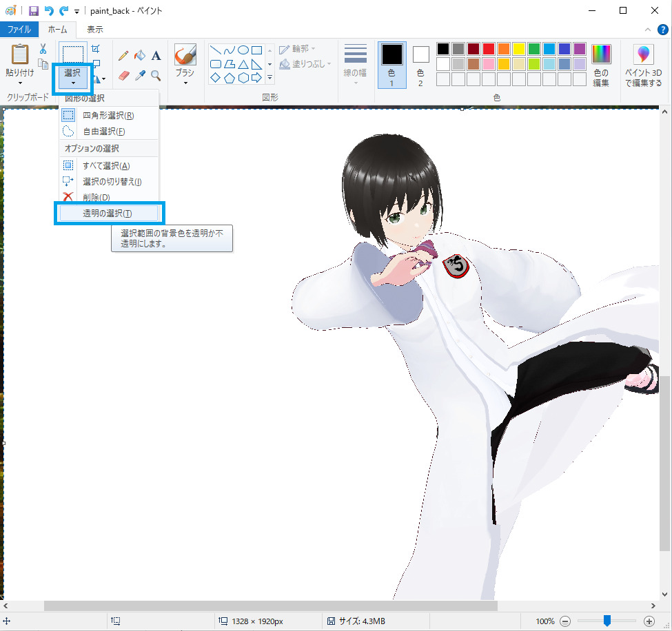Select the Pencil tool

[x=123, y=56]
